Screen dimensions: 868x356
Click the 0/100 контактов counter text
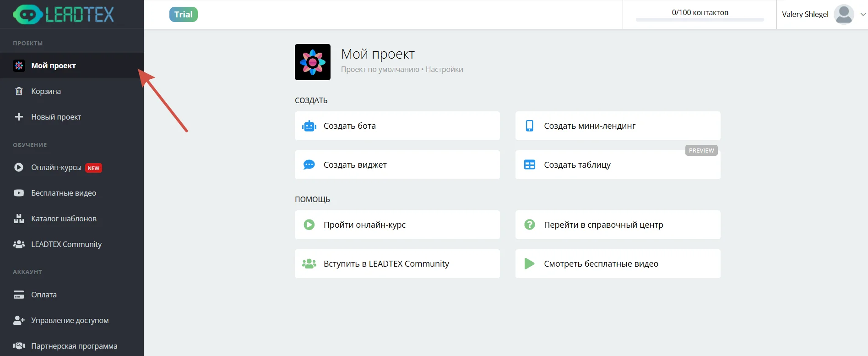tap(700, 12)
